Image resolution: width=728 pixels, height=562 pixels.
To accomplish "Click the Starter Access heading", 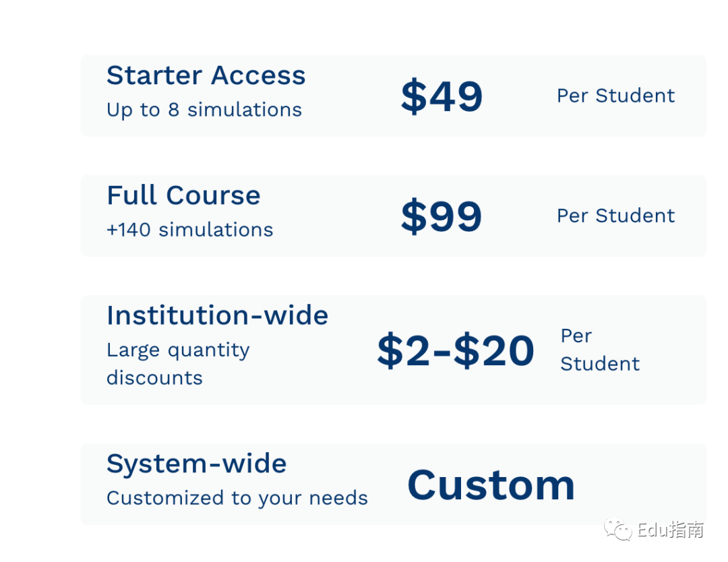I will (206, 75).
